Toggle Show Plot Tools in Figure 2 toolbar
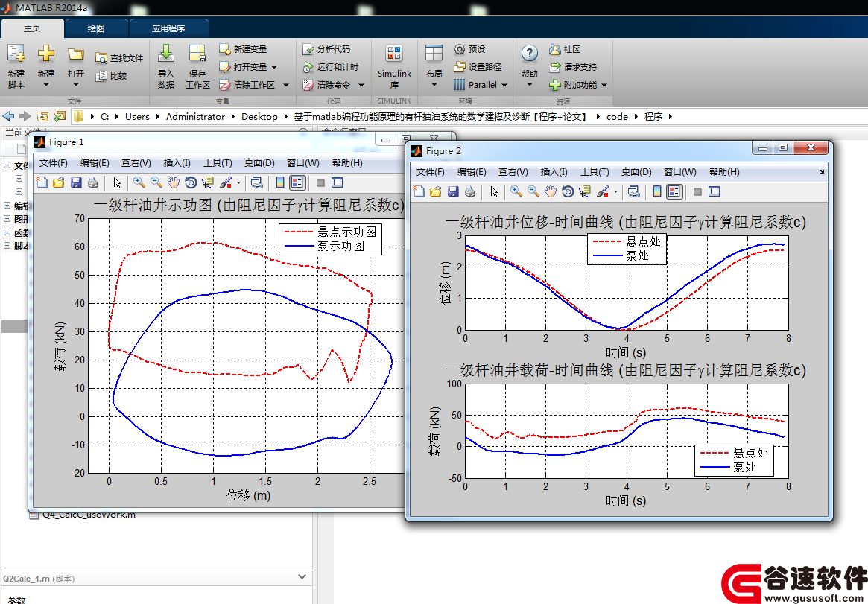Image resolution: width=868 pixels, height=604 pixels. pyautogui.click(x=714, y=191)
